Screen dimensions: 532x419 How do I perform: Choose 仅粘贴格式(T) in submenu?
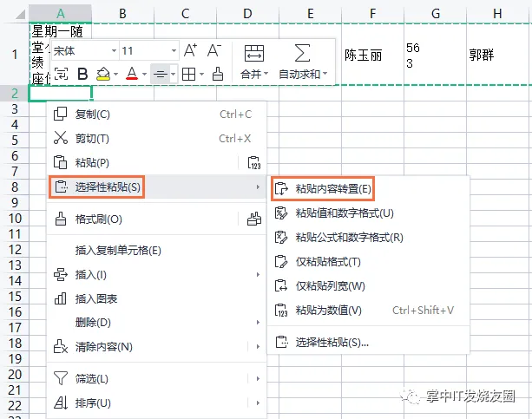click(x=328, y=261)
